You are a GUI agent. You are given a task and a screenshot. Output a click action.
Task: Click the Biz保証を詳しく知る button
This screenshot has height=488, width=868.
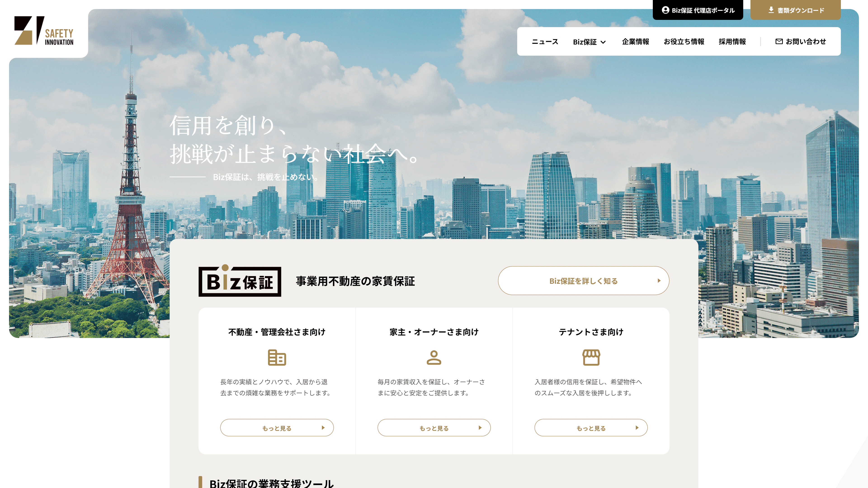pyautogui.click(x=583, y=281)
